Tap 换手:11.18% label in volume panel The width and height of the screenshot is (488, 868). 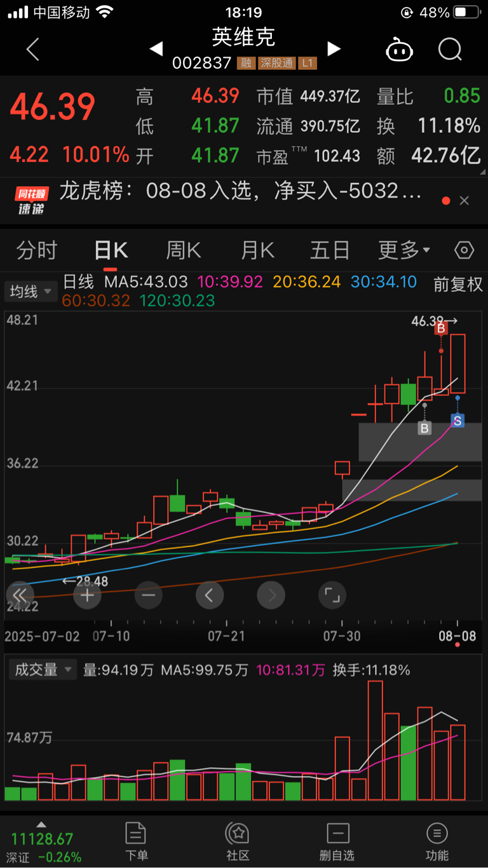(x=371, y=670)
